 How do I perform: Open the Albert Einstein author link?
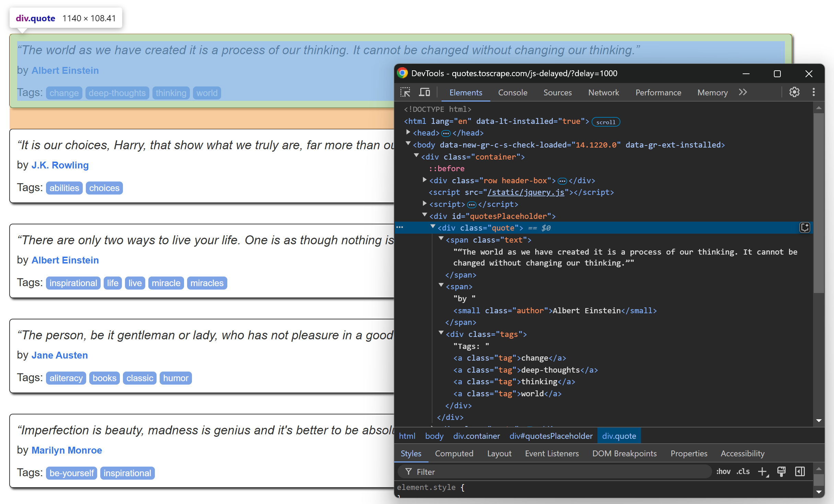(65, 70)
